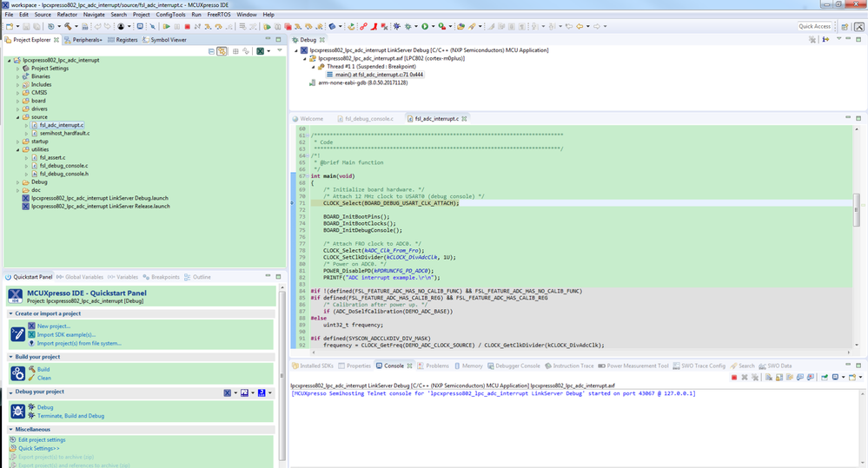Click Import SDK example(s)... link

(66, 334)
